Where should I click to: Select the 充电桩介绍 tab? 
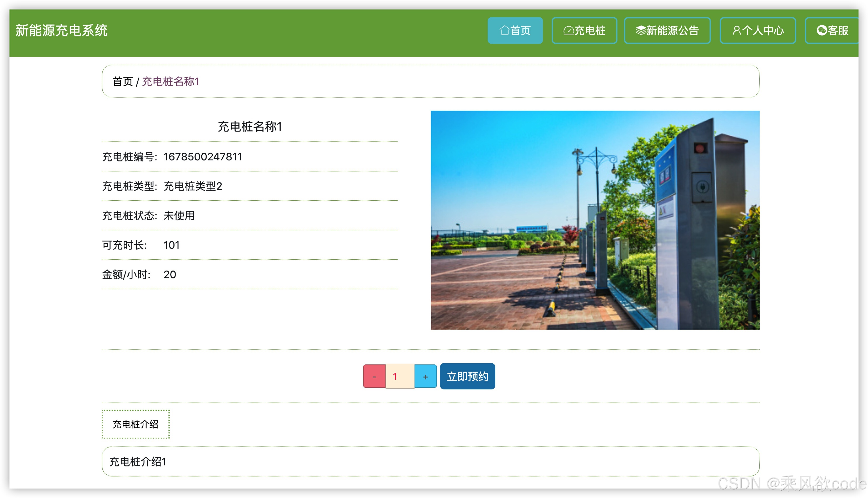136,424
